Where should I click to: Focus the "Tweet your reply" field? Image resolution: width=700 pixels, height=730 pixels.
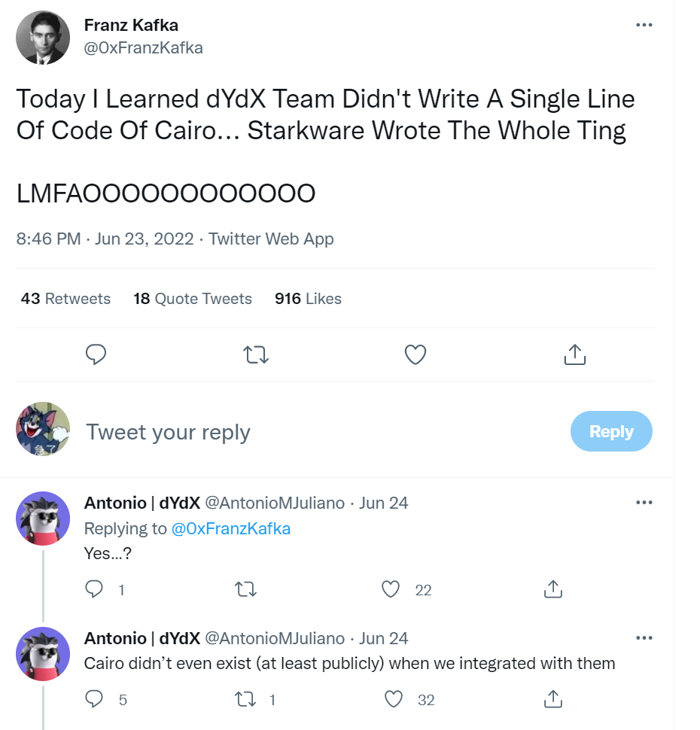click(321, 432)
